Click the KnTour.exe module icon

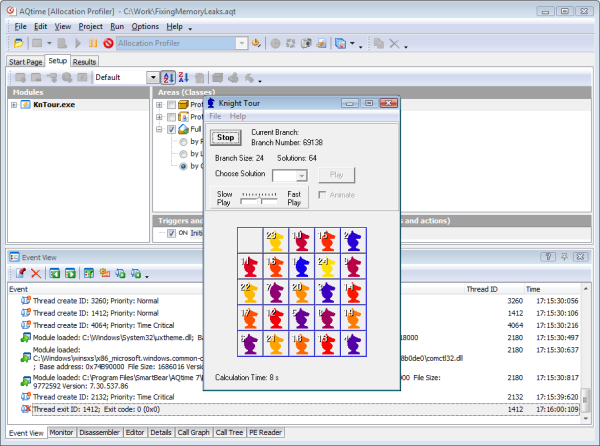point(26,104)
